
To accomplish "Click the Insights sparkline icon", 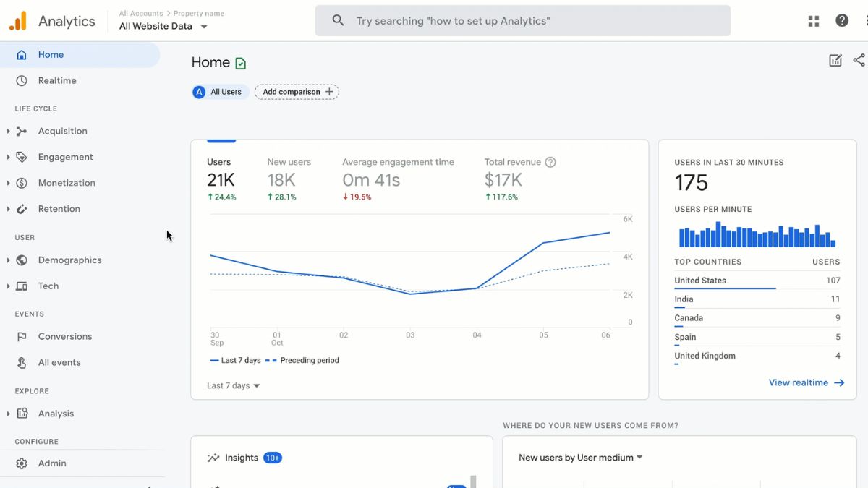I will click(x=213, y=458).
